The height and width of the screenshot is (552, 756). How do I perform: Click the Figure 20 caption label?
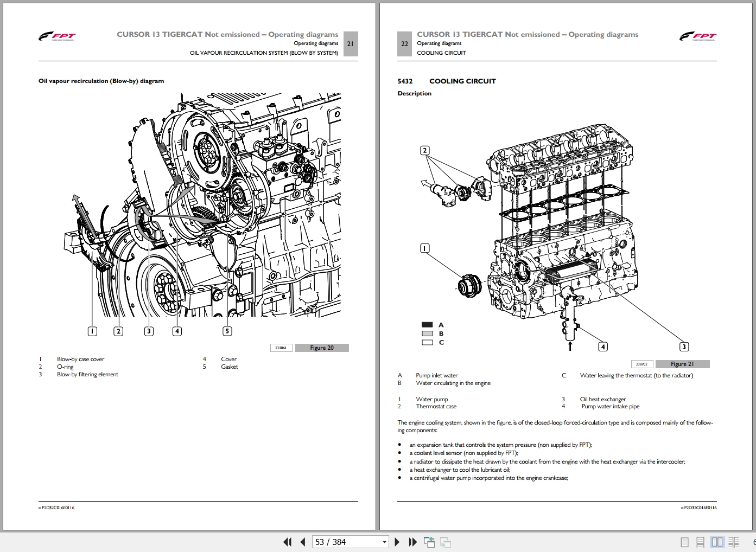(x=322, y=348)
